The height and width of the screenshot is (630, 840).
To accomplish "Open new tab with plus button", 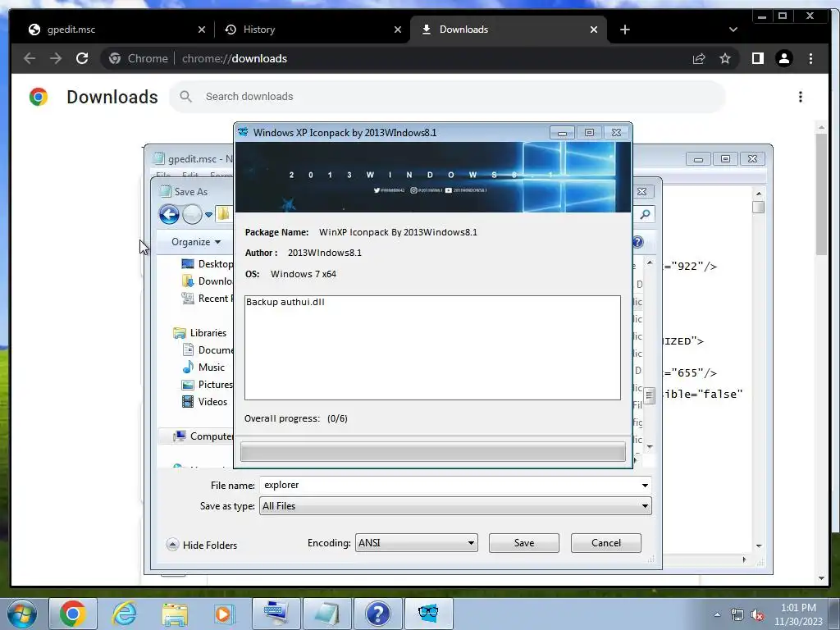I will point(624,30).
